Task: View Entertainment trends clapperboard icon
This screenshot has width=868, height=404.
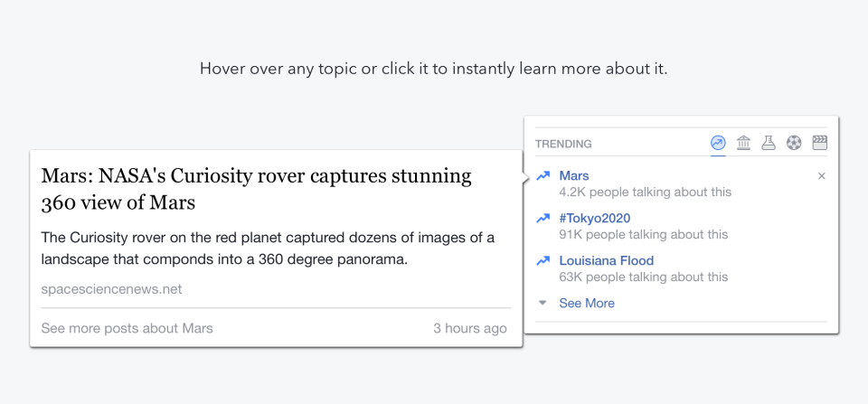Action: (x=820, y=143)
